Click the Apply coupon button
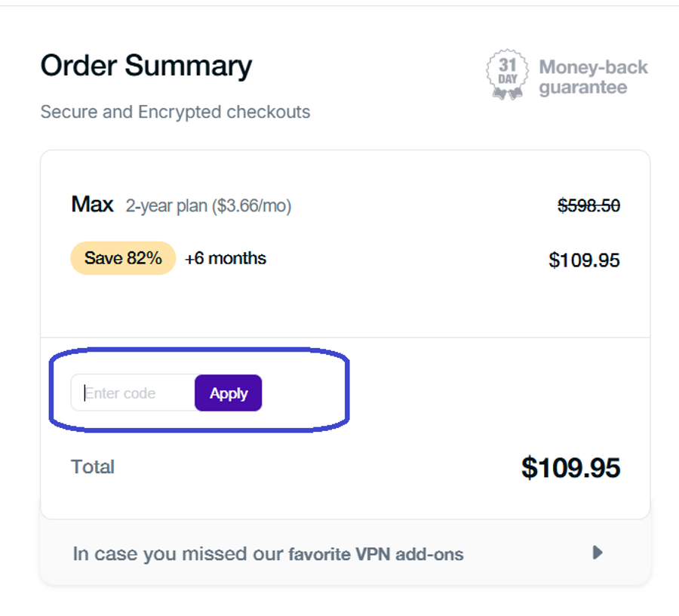Image resolution: width=679 pixels, height=616 pixels. click(x=228, y=393)
